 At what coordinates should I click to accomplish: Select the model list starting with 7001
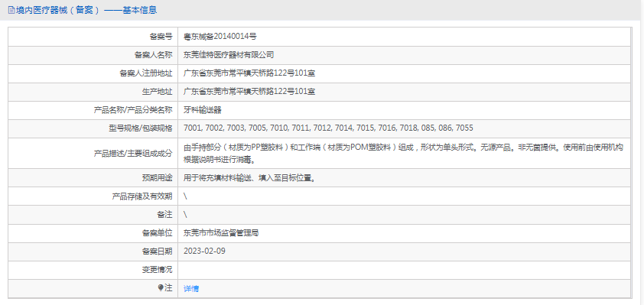[x=329, y=128]
